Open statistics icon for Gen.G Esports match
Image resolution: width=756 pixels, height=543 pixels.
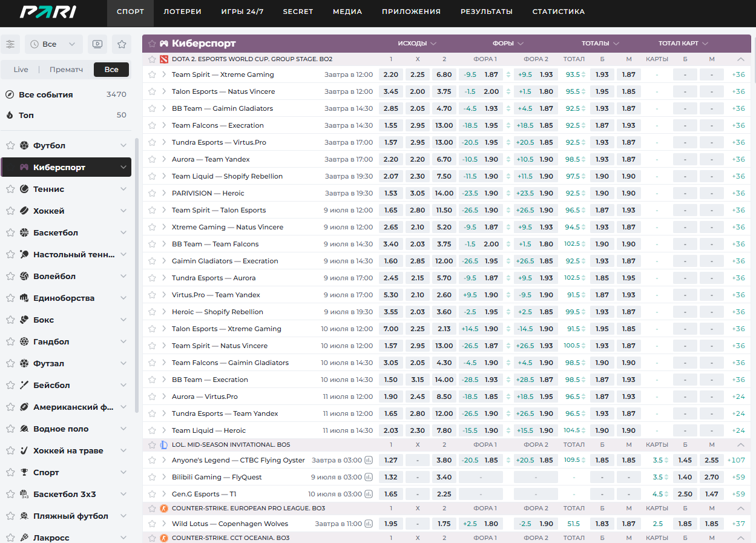[368, 494]
